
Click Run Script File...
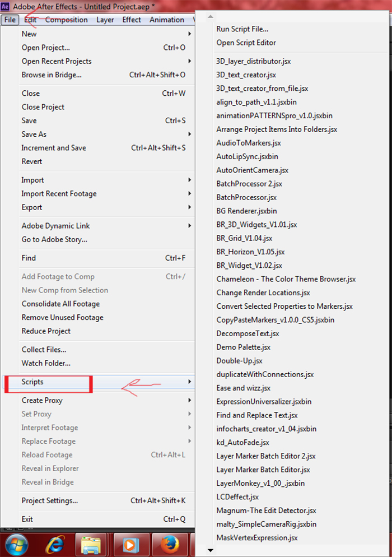[x=242, y=29]
